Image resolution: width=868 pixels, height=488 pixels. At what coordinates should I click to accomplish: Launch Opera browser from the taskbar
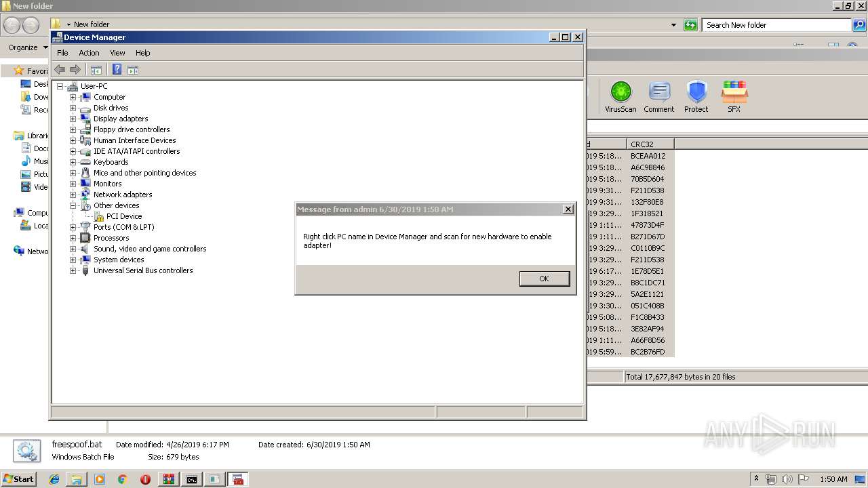point(145,479)
